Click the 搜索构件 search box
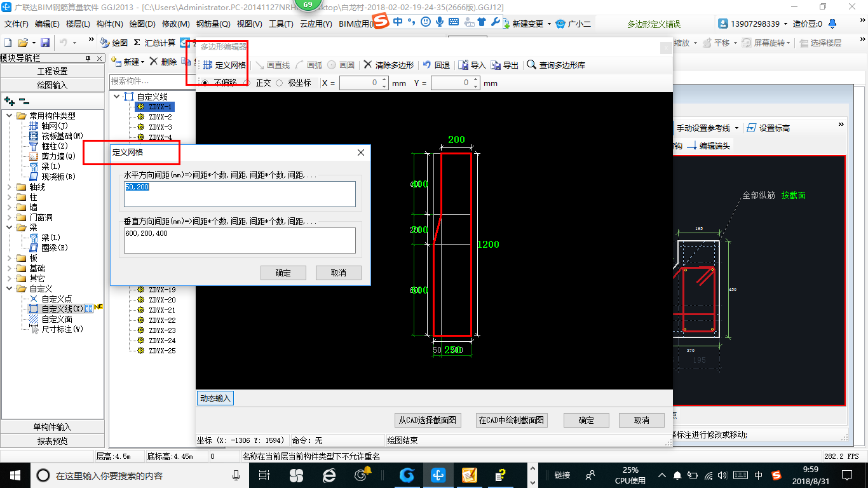The image size is (868, 488). point(153,81)
